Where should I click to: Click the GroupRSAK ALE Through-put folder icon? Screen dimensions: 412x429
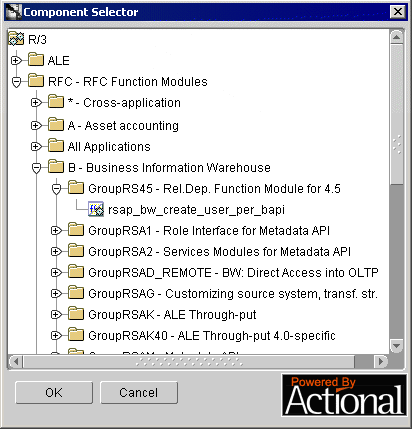pos(76,314)
